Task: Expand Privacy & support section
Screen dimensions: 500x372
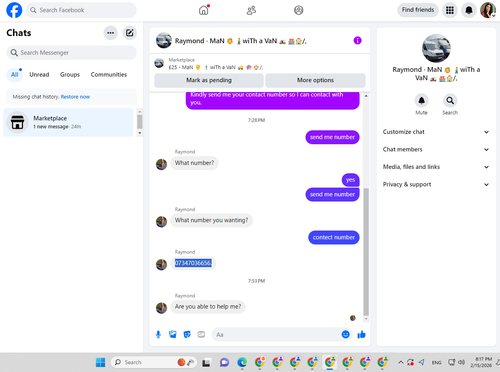Action: point(436,184)
